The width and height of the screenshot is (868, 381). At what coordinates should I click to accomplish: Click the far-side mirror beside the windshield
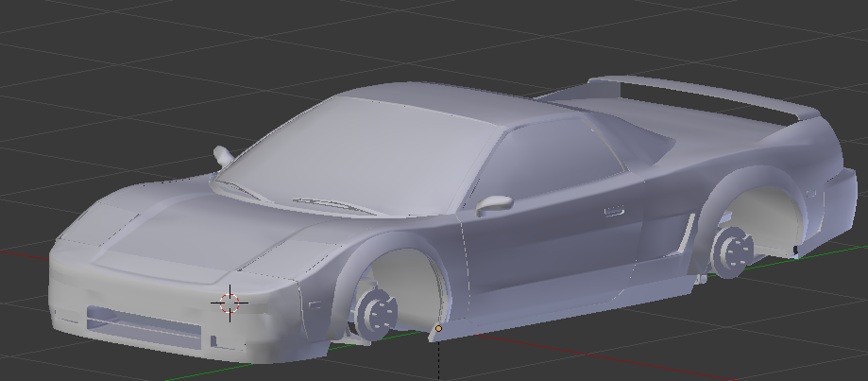[x=224, y=156]
